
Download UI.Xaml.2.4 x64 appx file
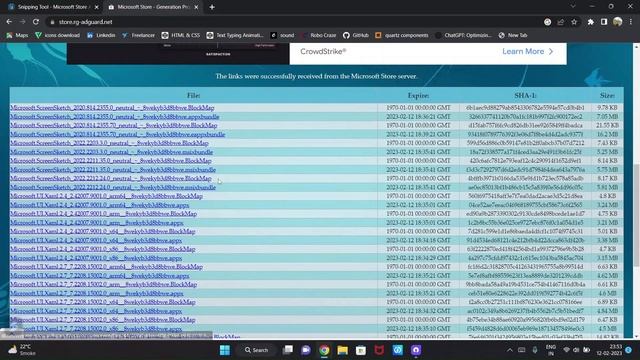96,240
